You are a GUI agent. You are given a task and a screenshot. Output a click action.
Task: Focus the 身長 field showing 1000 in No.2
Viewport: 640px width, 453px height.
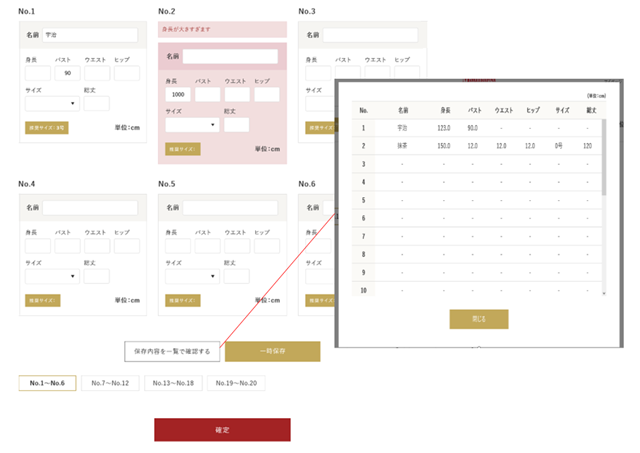click(178, 95)
